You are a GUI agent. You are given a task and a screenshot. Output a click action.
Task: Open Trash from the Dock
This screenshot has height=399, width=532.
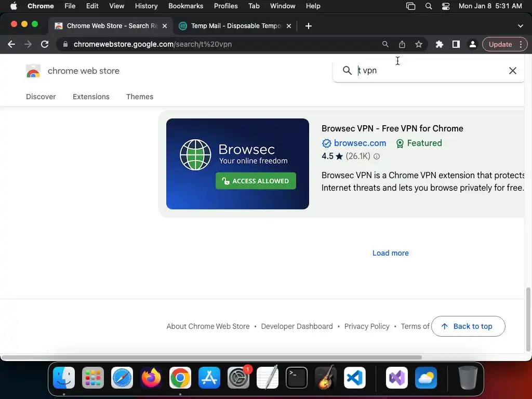[x=468, y=378]
